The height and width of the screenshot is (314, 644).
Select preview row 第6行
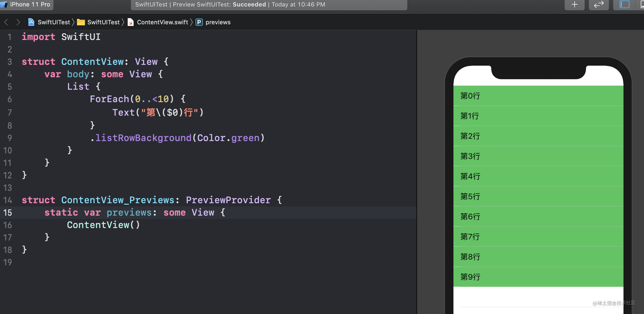click(538, 216)
